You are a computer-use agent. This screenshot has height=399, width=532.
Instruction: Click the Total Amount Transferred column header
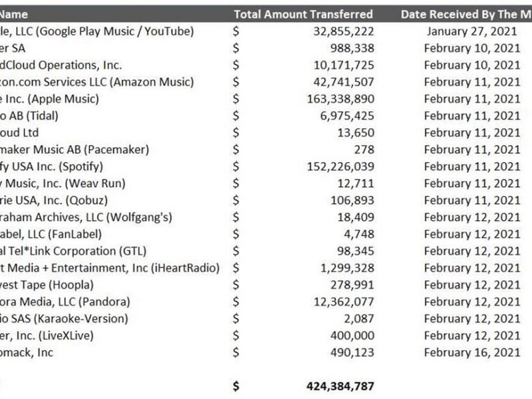click(303, 14)
